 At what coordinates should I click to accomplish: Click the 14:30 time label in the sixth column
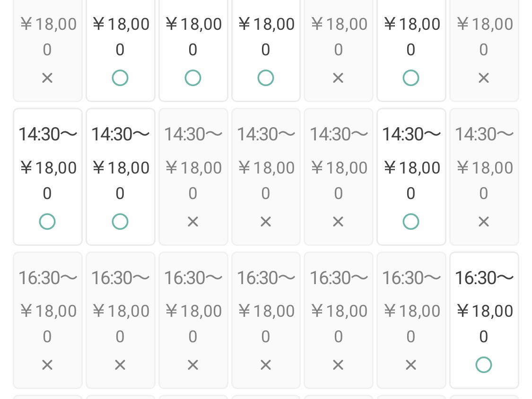[411, 134]
